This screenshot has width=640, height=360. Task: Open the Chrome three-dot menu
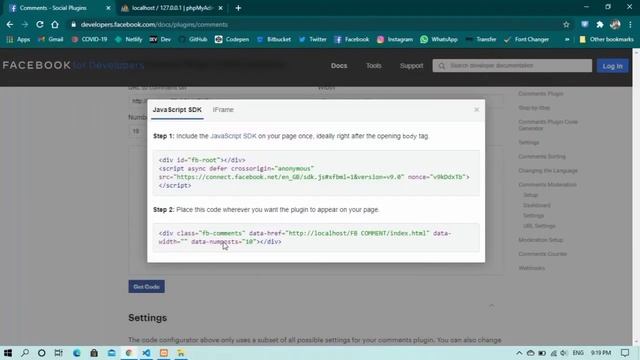[x=631, y=24]
